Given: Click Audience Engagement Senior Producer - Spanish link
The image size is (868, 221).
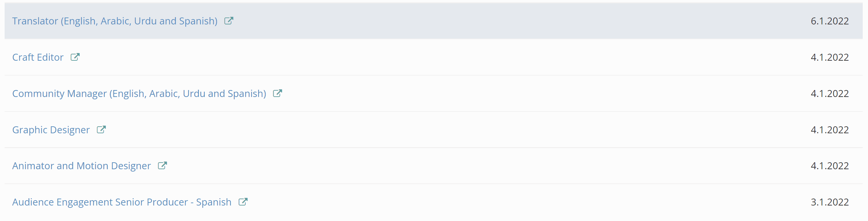Looking at the screenshot, I should tap(122, 202).
